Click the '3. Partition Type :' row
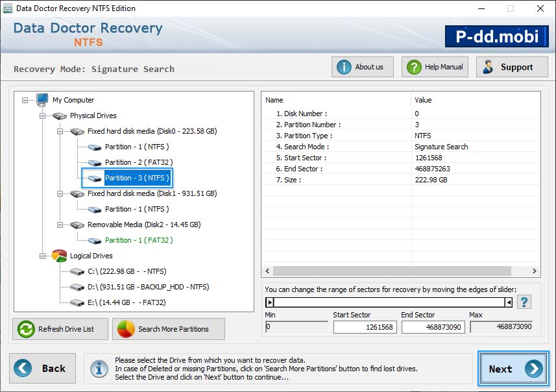This screenshot has width=556, height=392. pyautogui.click(x=401, y=136)
